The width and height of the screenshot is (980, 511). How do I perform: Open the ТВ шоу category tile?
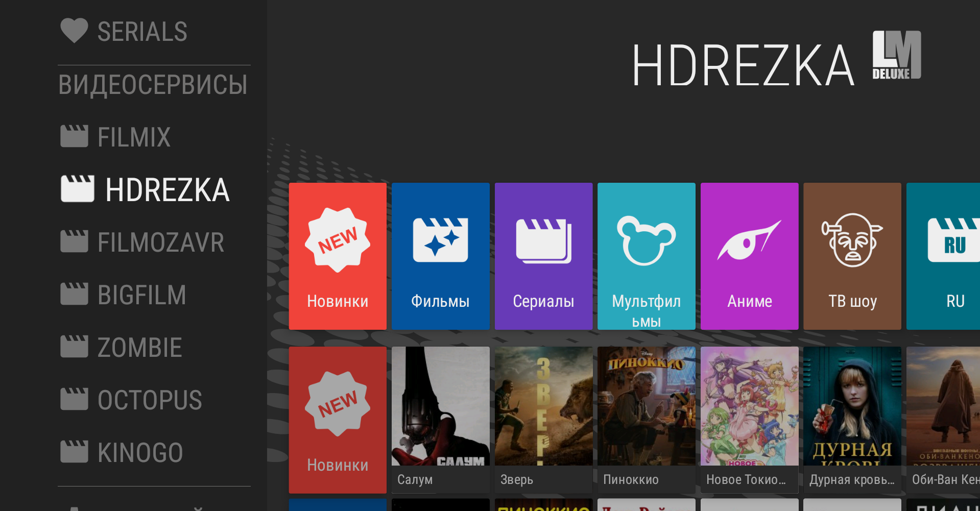tap(852, 256)
